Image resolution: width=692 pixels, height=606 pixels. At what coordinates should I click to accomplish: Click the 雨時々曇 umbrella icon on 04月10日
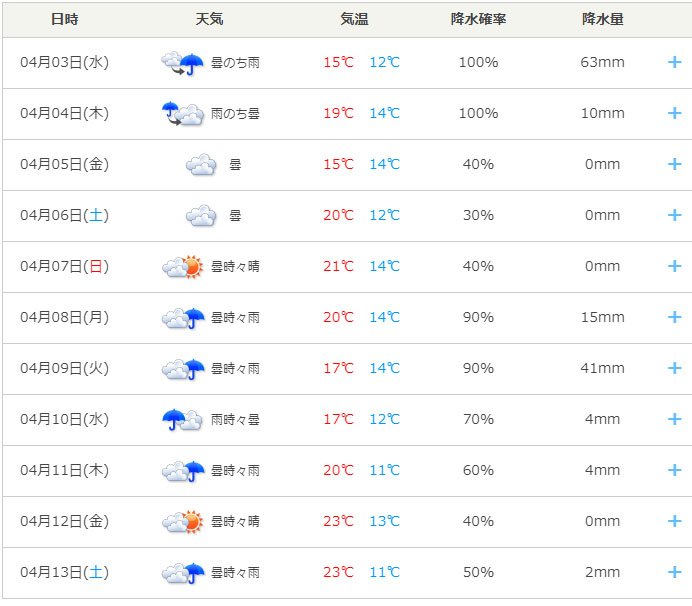(183, 419)
